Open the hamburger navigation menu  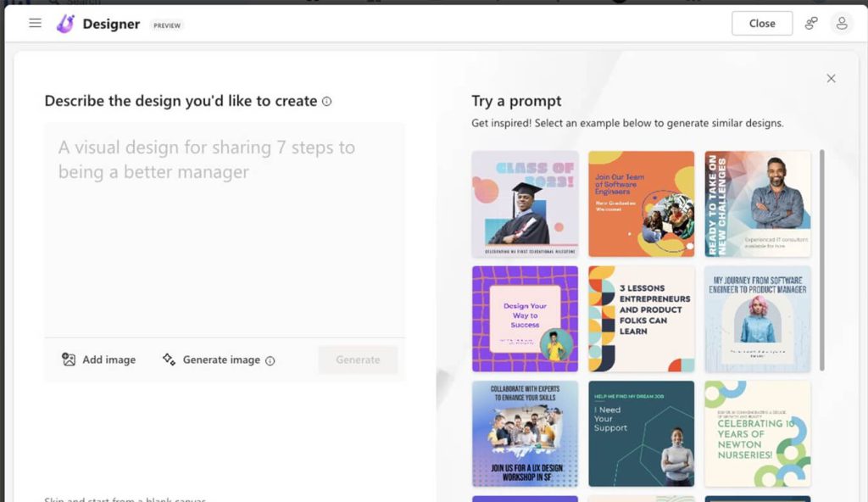(35, 24)
